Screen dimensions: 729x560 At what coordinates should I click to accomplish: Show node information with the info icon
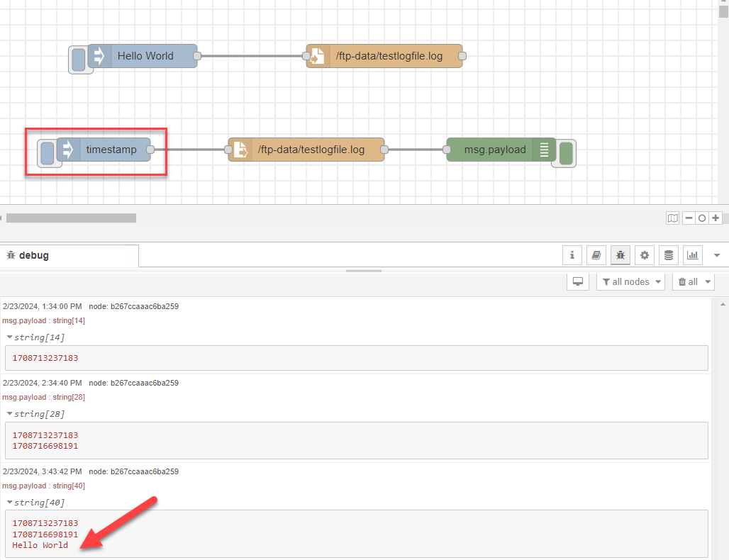(572, 255)
